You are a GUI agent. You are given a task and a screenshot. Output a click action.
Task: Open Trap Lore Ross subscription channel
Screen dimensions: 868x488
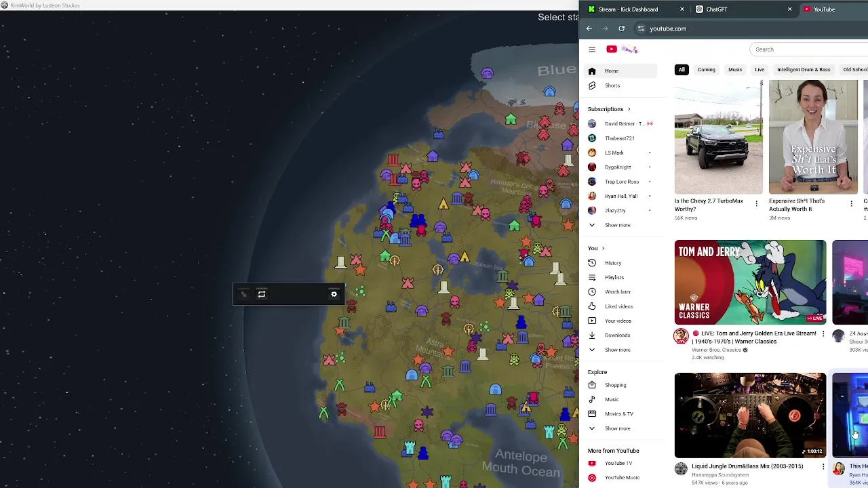point(621,182)
